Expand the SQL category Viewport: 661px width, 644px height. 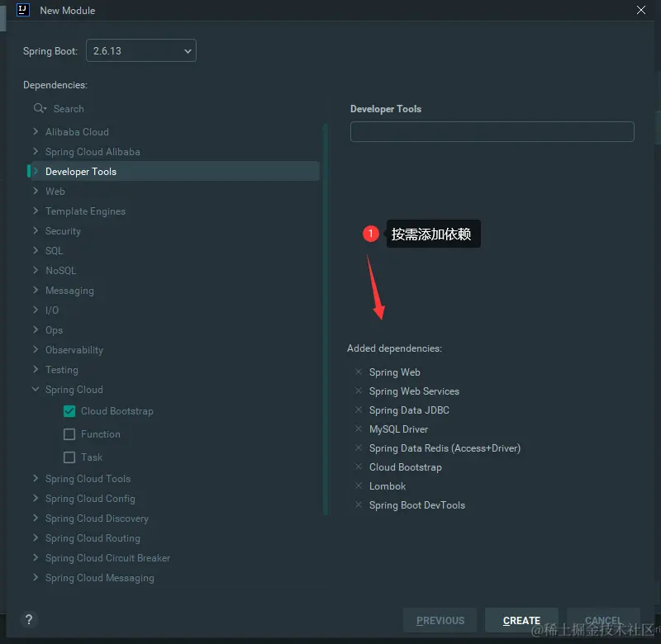(36, 250)
